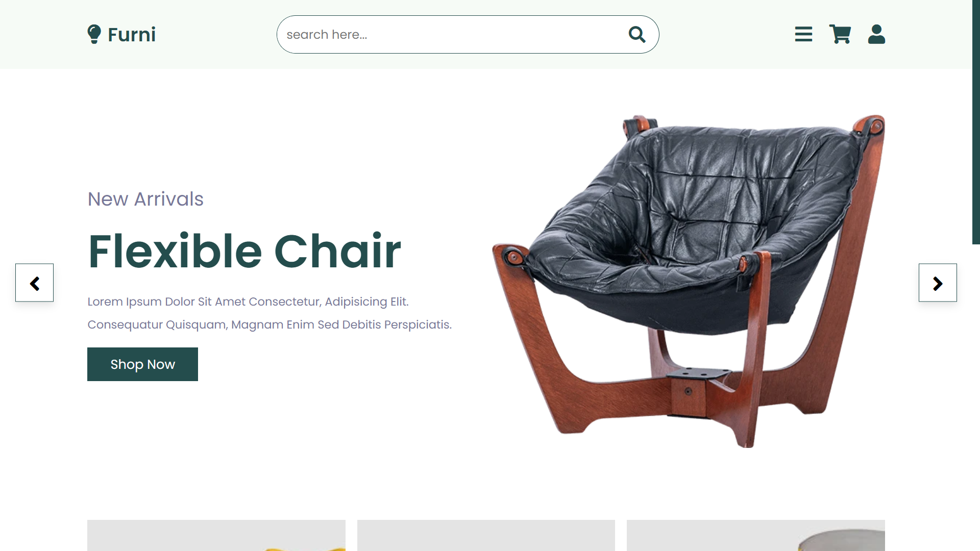Click the magnifying glass search icon
Viewport: 980px width, 551px height.
click(637, 34)
